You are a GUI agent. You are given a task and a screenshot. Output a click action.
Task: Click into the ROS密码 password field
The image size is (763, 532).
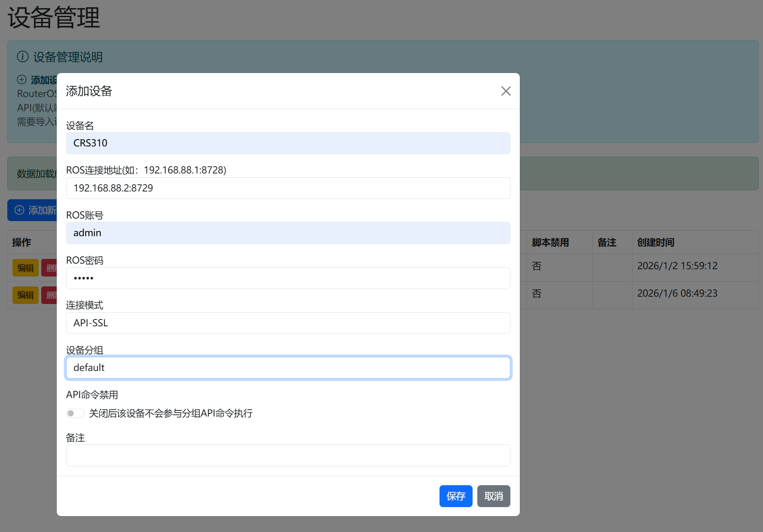pos(288,278)
